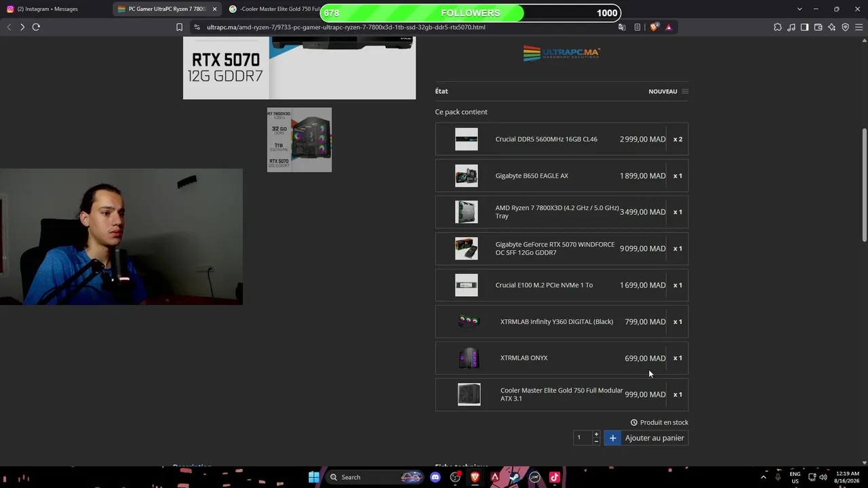Go back to the previous page

click(9, 27)
